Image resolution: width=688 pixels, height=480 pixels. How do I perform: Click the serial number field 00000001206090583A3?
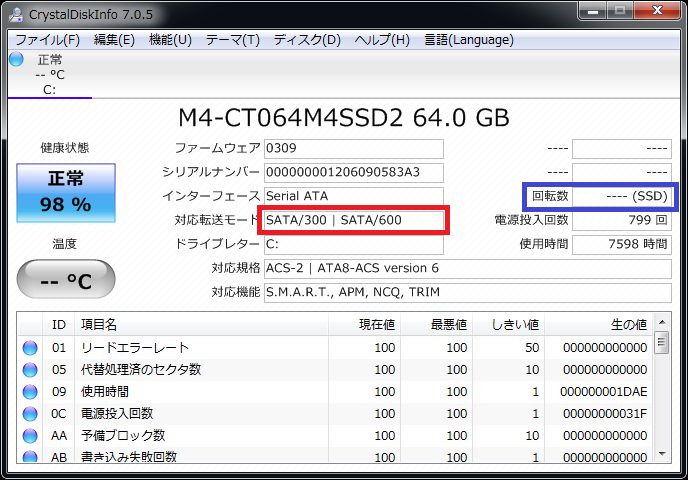pyautogui.click(x=354, y=172)
